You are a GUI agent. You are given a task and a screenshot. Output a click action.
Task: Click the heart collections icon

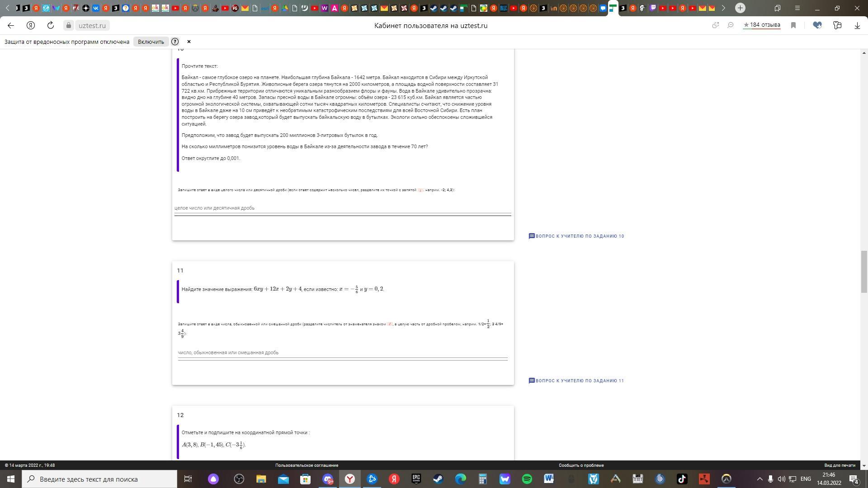tap(817, 25)
